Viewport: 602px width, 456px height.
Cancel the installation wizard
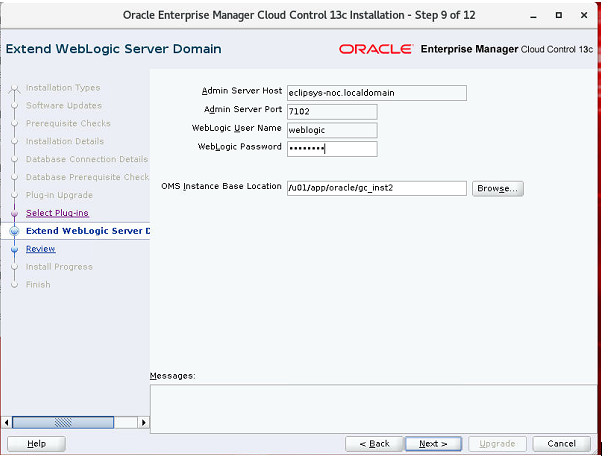click(x=561, y=443)
